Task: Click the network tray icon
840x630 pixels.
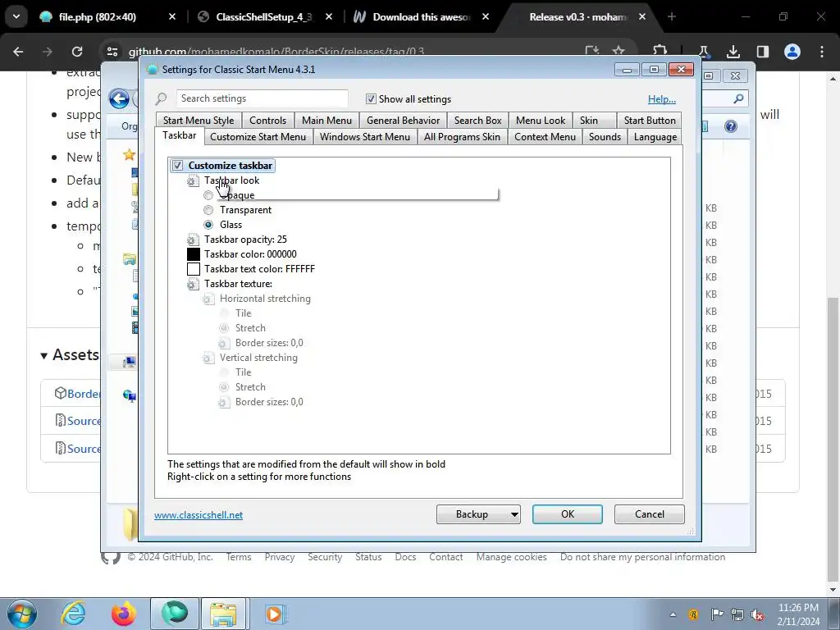Action: (737, 614)
